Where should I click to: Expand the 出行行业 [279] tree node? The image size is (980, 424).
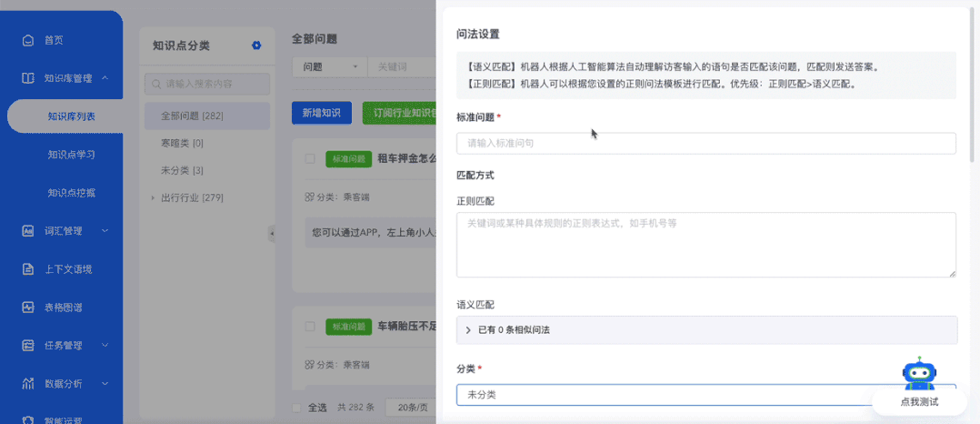153,198
